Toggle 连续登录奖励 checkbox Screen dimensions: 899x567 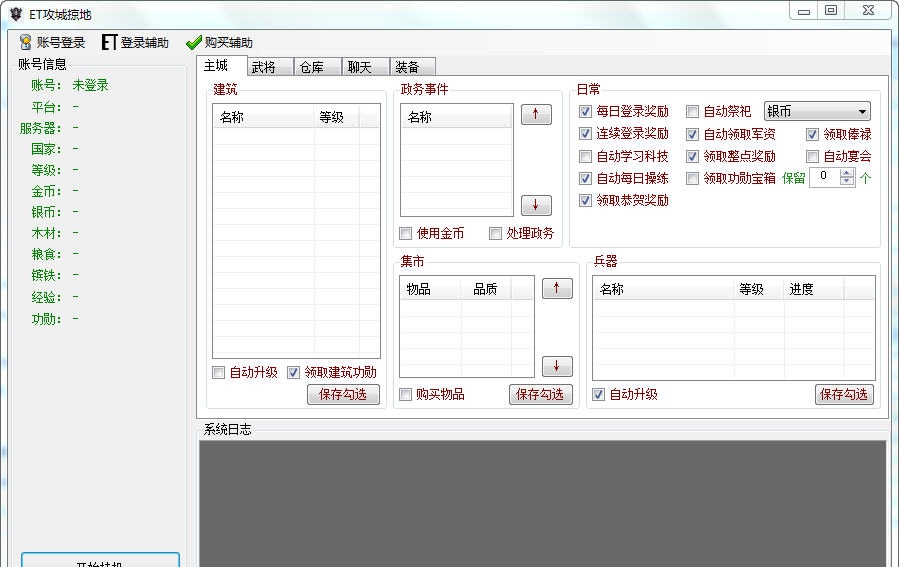coord(585,134)
